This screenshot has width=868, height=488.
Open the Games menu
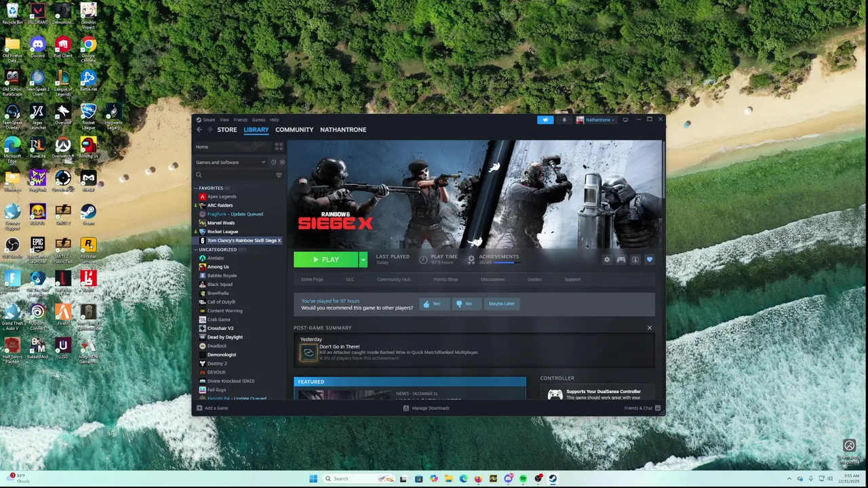click(x=258, y=120)
